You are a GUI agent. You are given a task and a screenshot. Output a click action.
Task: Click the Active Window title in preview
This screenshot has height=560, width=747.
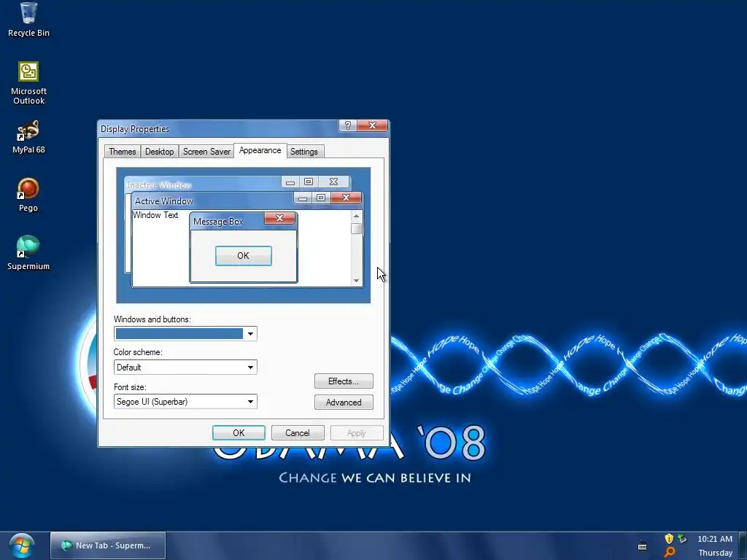[164, 201]
